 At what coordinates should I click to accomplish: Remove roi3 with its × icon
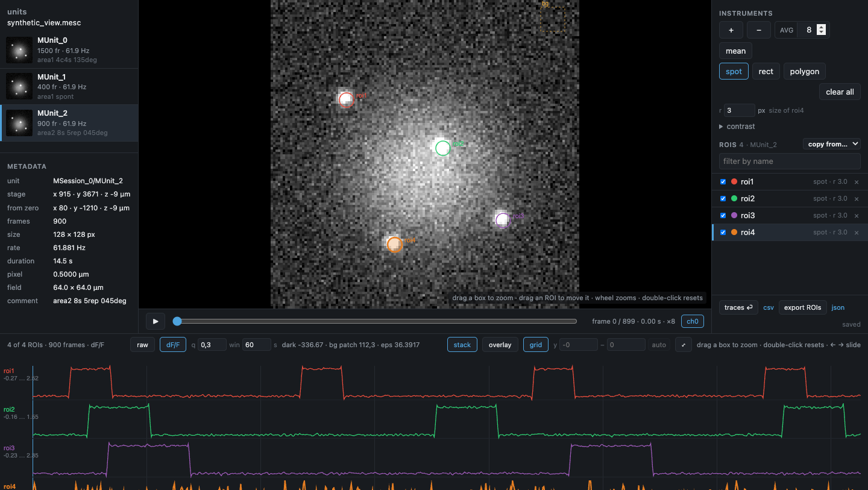click(x=857, y=216)
